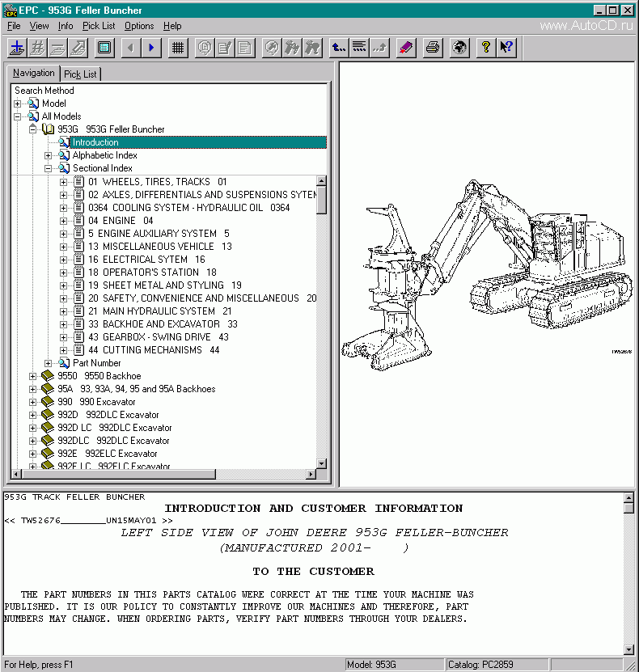The image size is (639, 672).
Task: Click the greyed wrench circle toolbar icon
Action: point(272,48)
